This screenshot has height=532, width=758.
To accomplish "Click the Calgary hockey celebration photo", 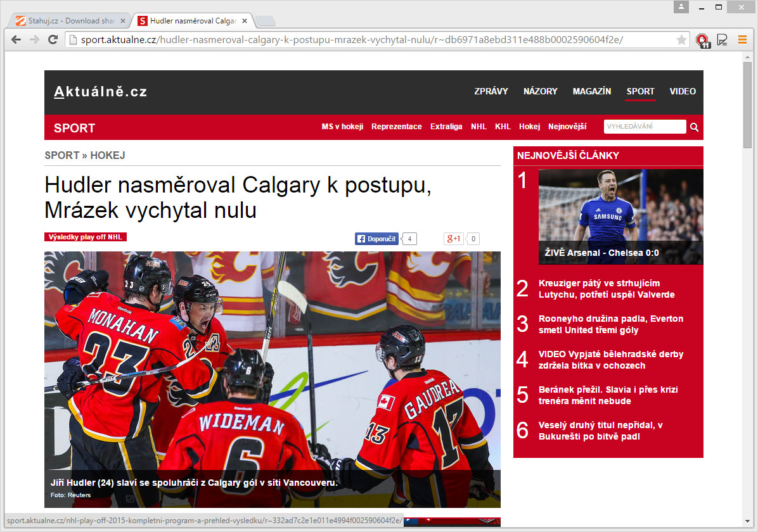I will (x=272, y=379).
